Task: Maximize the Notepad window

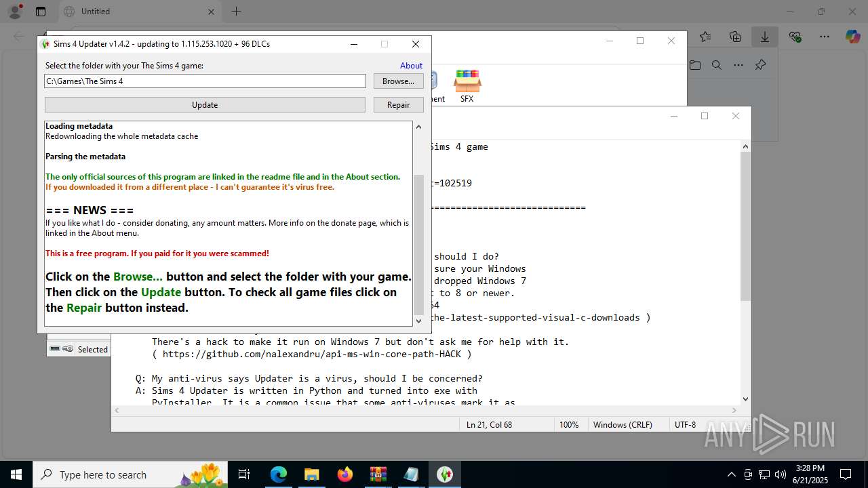Action: pyautogui.click(x=705, y=116)
